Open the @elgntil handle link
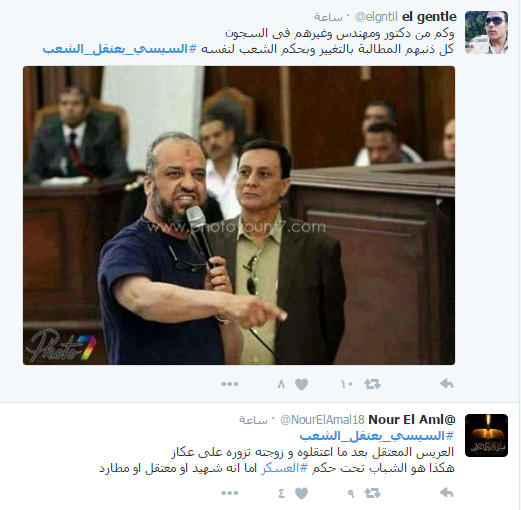Image resolution: width=521 pixels, height=510 pixels. [376, 17]
